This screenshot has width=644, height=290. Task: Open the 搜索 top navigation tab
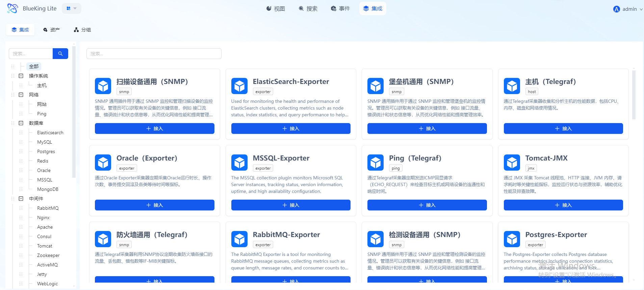[x=308, y=8]
